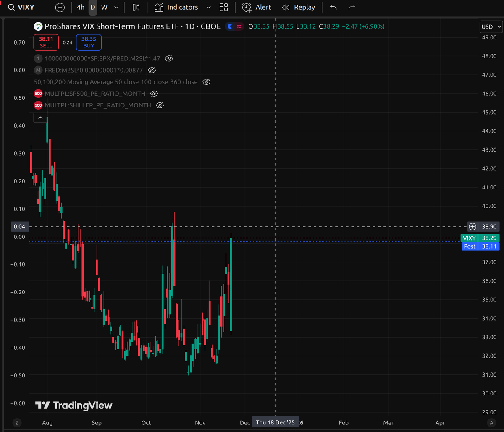The image size is (504, 432).
Task: Select the MULTPL:SP500_PE_RATIO_MONTH legend entry
Action: [x=95, y=94]
